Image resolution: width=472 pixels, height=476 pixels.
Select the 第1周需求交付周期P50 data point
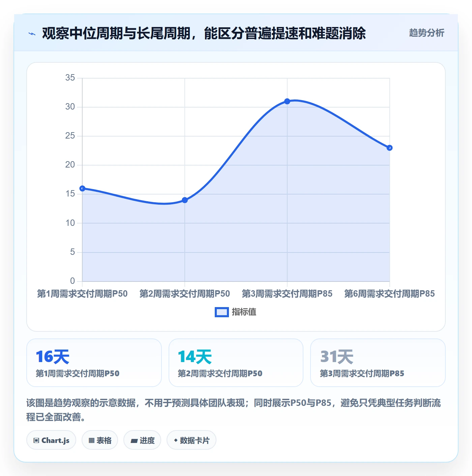pyautogui.click(x=82, y=188)
